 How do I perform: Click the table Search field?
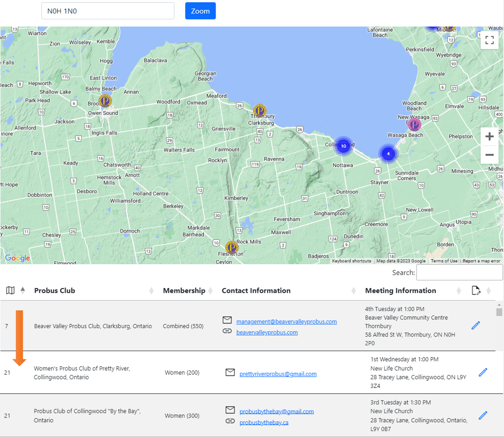(460, 273)
